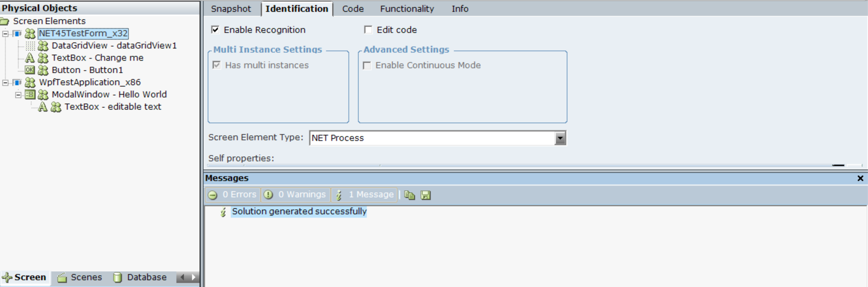Click the Button1 OK icon in tree

30,70
